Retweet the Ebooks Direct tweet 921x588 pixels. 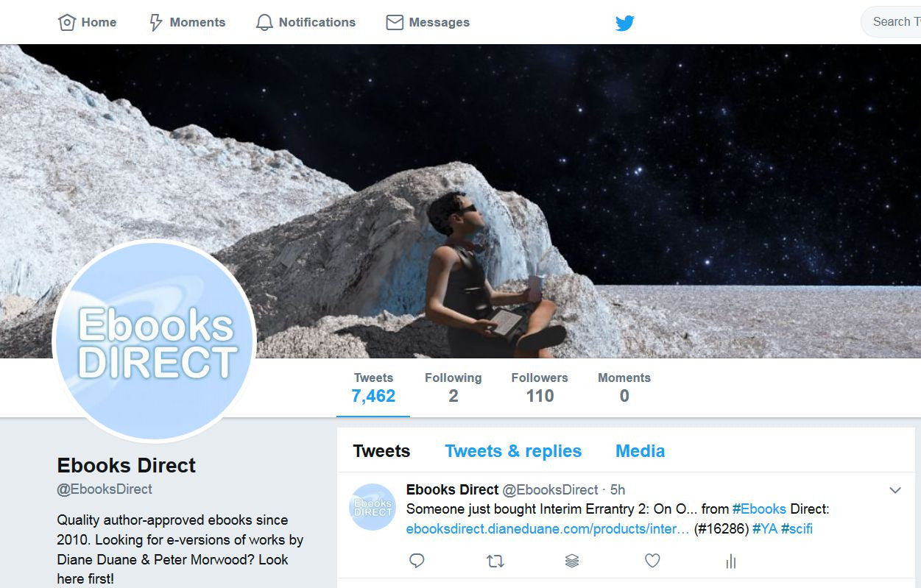495,562
